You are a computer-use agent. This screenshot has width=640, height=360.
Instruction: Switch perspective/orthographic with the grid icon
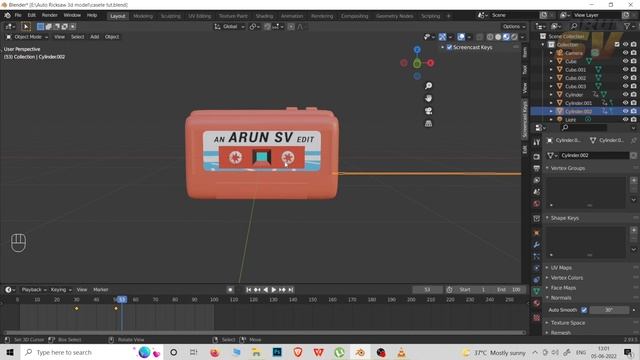(428, 124)
